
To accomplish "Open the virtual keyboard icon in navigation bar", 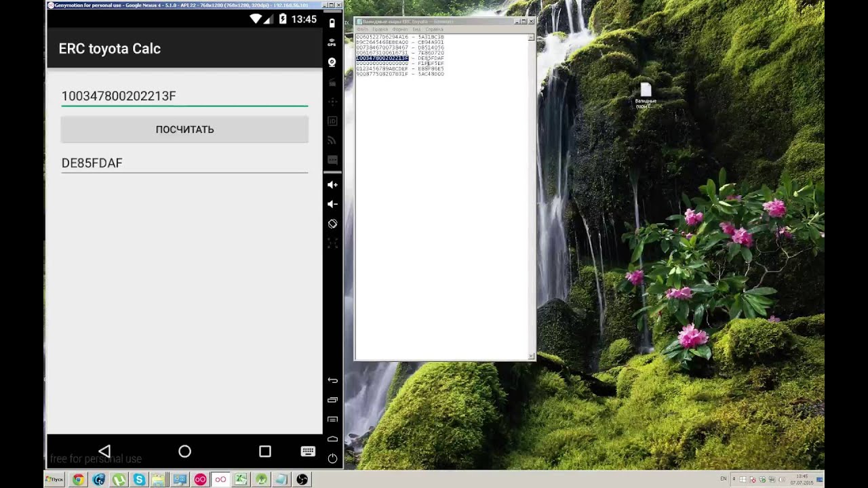I will pos(308,451).
